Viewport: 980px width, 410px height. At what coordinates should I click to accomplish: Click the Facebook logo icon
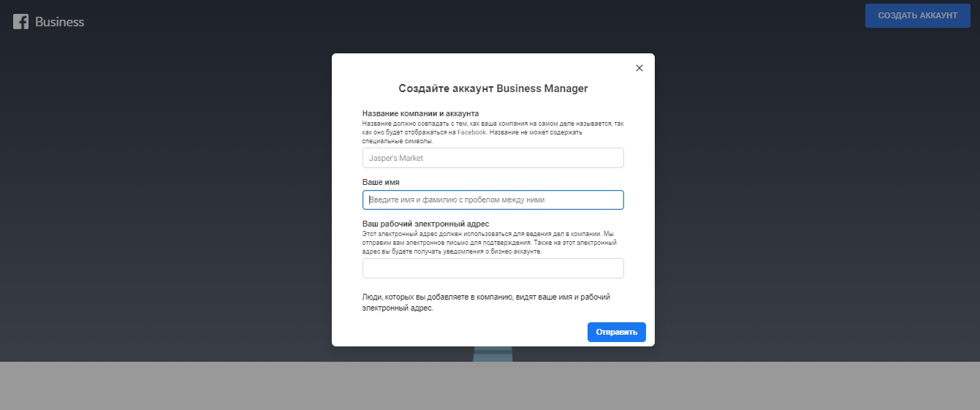[x=20, y=22]
